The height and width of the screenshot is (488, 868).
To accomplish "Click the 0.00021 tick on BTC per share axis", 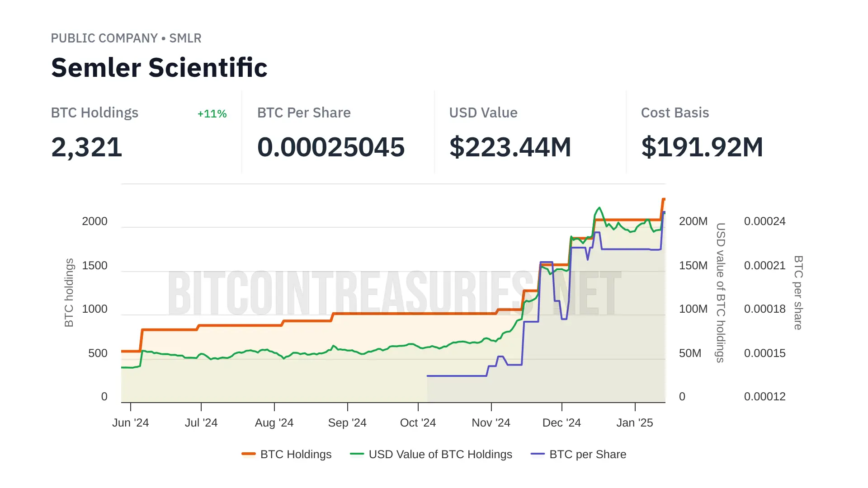I will (765, 266).
